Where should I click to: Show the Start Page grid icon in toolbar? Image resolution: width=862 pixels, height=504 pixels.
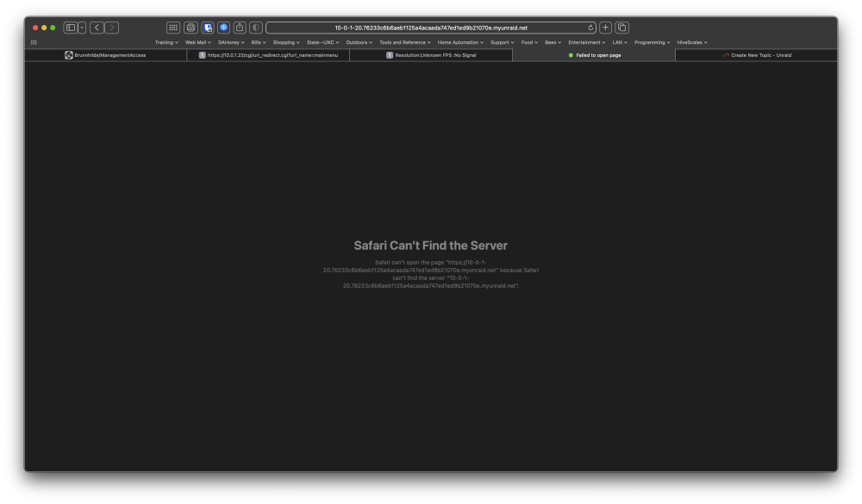click(x=173, y=28)
